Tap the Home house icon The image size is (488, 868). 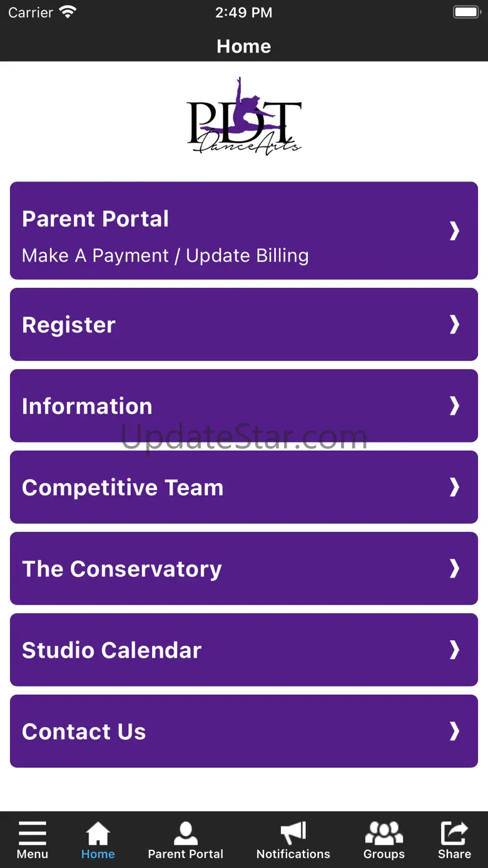(98, 834)
